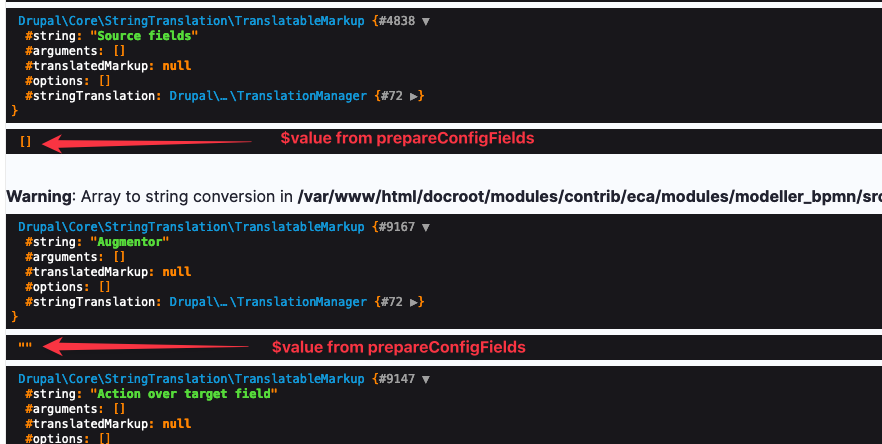Click the empty array [] dump value

click(x=25, y=141)
